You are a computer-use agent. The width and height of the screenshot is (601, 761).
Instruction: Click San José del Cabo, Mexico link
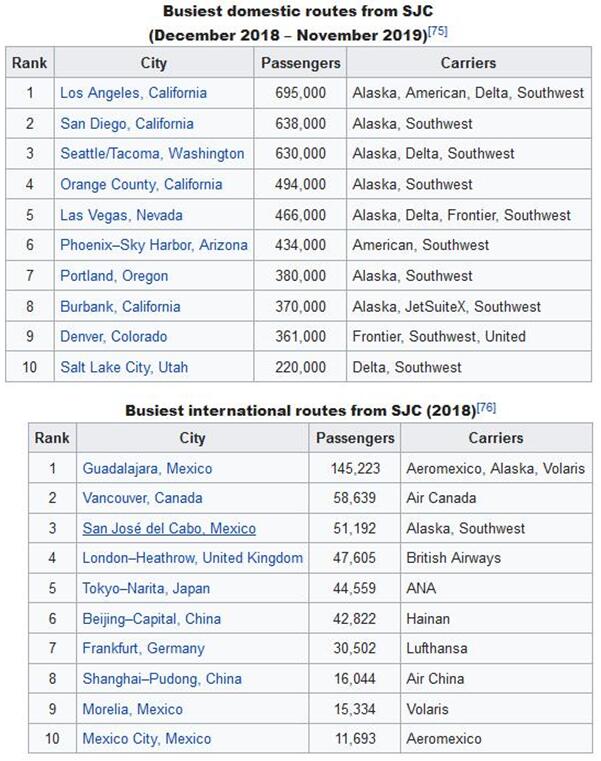tap(169, 528)
